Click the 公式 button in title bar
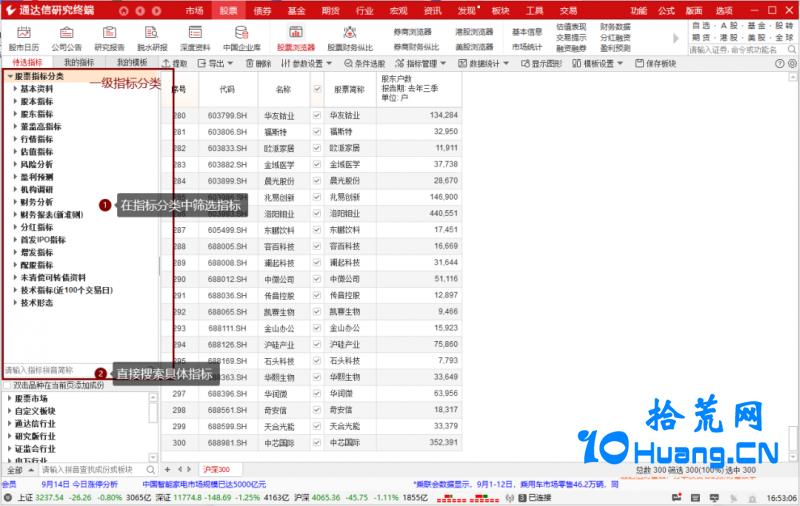This screenshot has height=506, width=800. coord(666,10)
